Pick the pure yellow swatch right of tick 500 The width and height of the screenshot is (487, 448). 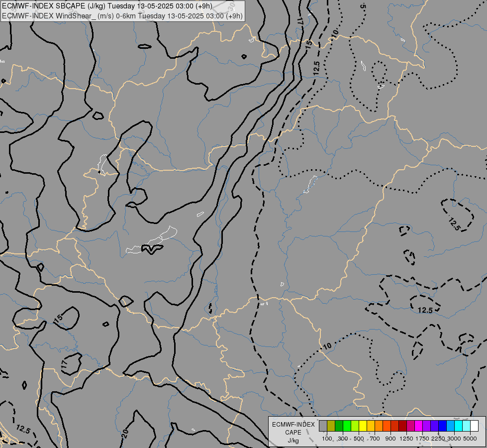[x=363, y=426]
